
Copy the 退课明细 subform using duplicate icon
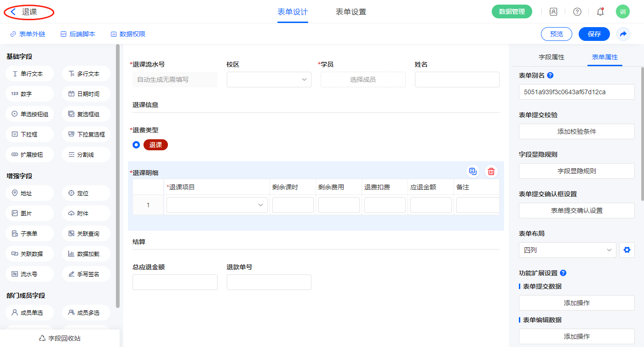[472, 171]
